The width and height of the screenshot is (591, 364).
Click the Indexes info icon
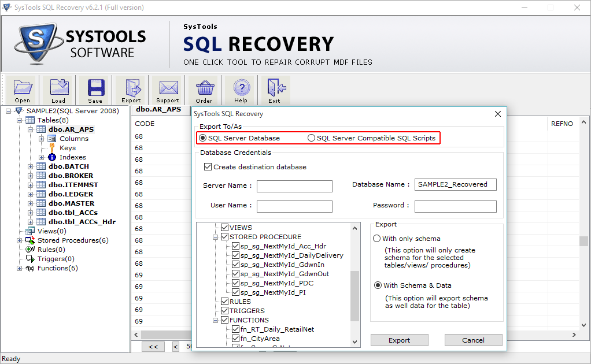pyautogui.click(x=52, y=157)
